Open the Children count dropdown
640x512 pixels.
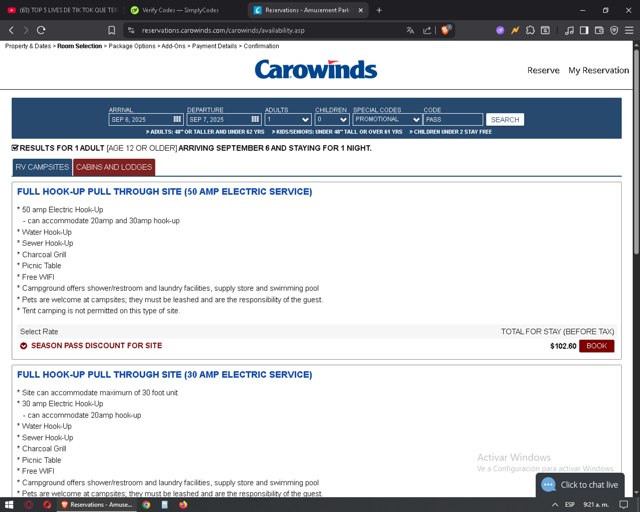point(332,119)
